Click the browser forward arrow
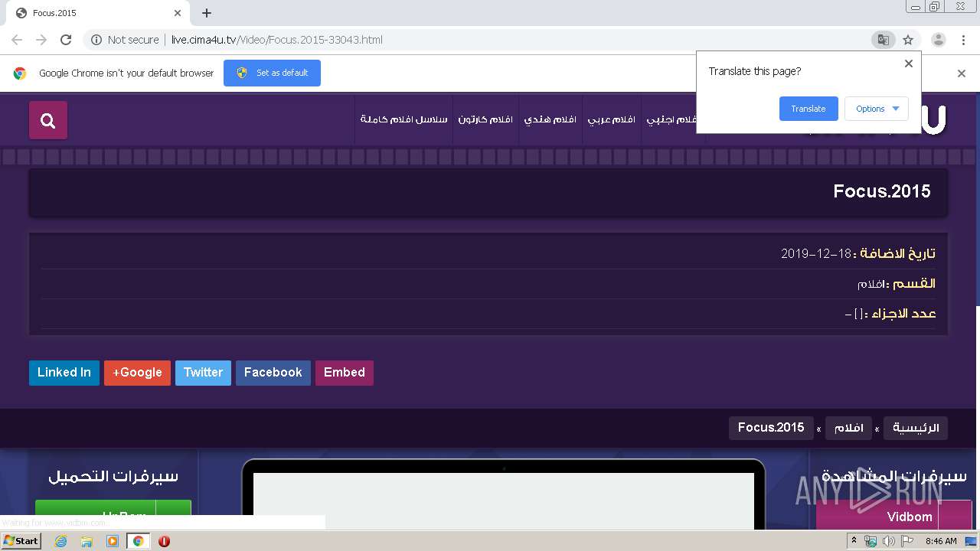 click(41, 40)
